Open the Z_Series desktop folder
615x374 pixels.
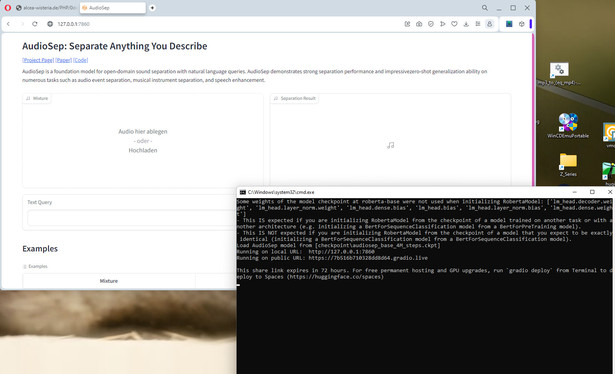[568, 165]
